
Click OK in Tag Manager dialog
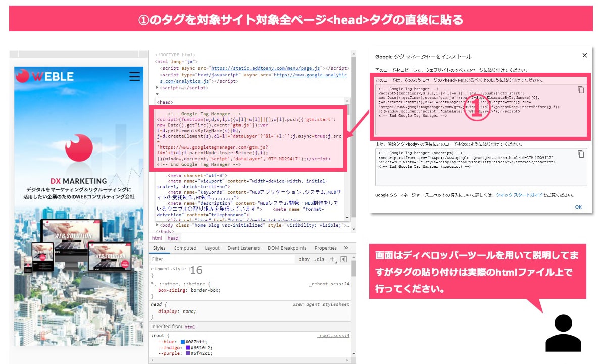click(578, 207)
